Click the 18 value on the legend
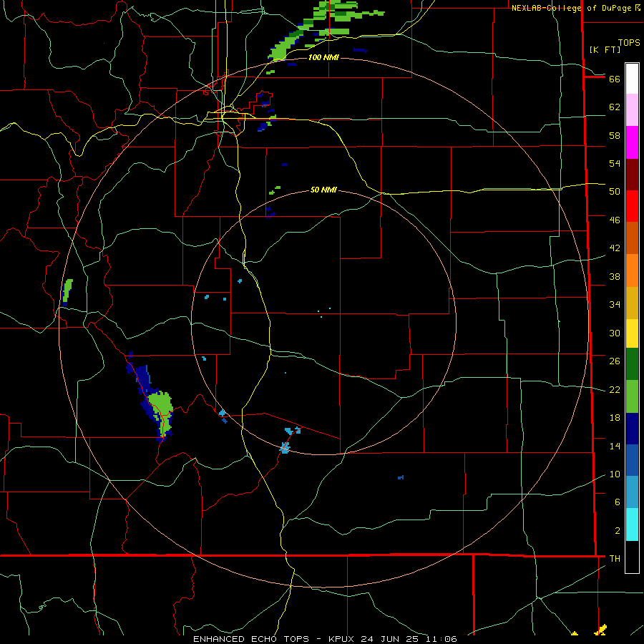 click(615, 418)
